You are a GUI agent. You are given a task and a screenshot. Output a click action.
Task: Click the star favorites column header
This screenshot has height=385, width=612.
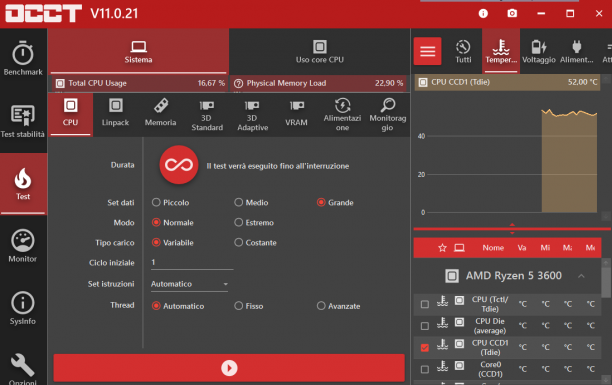(442, 248)
